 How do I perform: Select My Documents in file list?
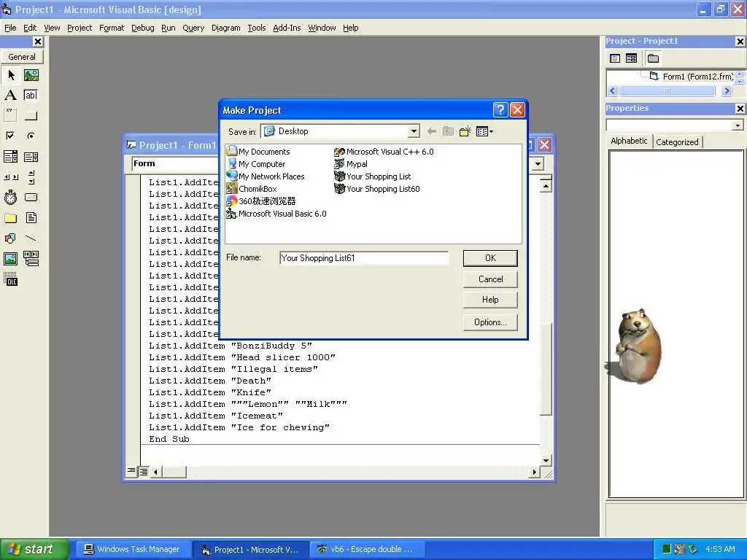(258, 152)
